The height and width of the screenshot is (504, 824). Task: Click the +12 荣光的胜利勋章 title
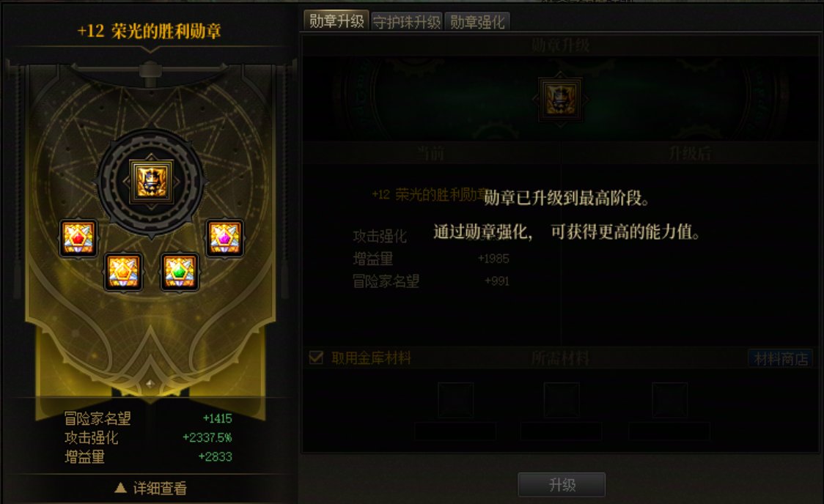tap(150, 31)
